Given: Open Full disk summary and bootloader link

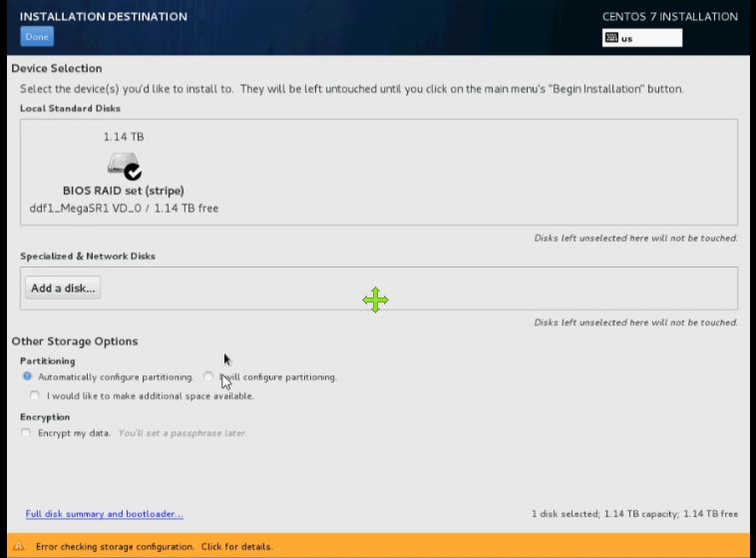Looking at the screenshot, I should click(104, 514).
